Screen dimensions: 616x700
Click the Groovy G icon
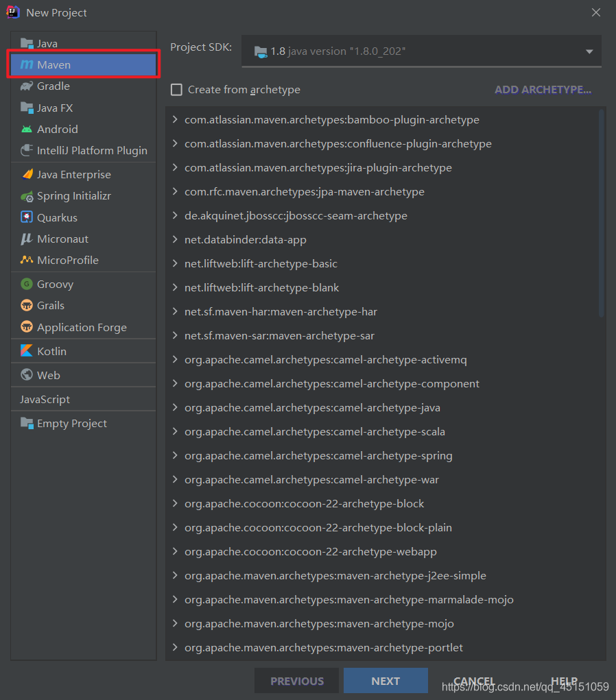click(27, 284)
